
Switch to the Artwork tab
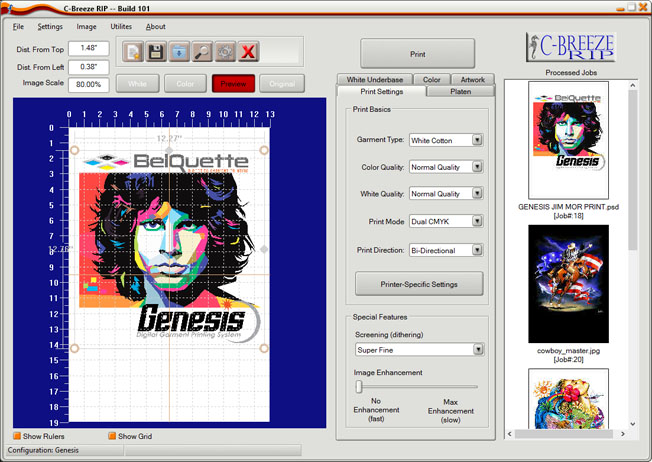(x=472, y=79)
